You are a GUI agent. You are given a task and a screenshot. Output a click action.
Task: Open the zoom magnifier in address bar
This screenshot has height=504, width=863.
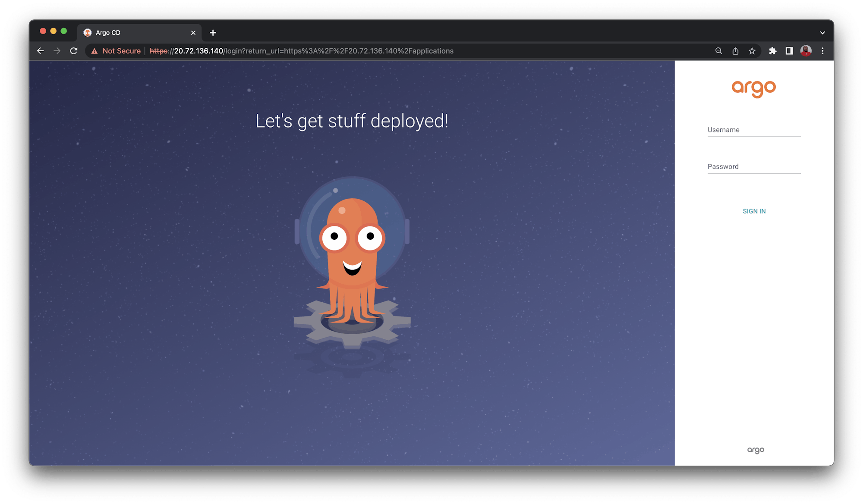coord(718,51)
